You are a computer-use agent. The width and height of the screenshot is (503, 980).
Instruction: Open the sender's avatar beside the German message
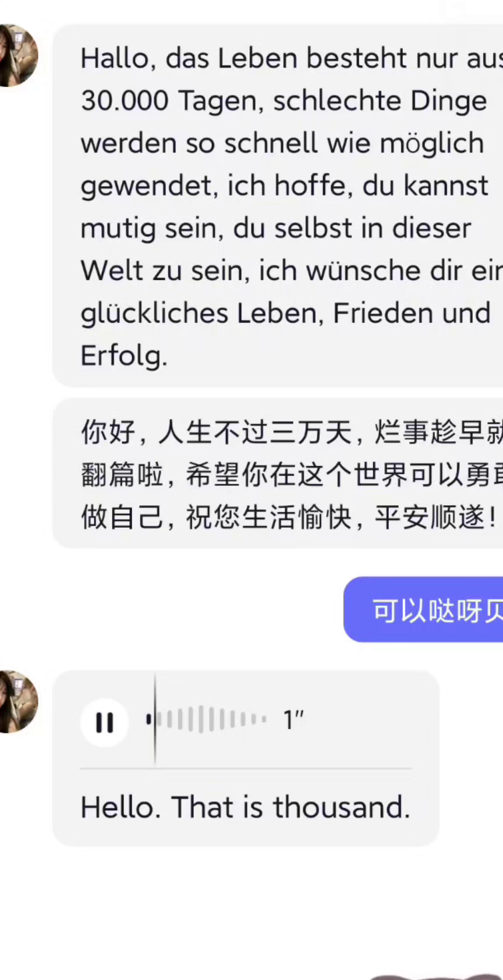pos(17,55)
